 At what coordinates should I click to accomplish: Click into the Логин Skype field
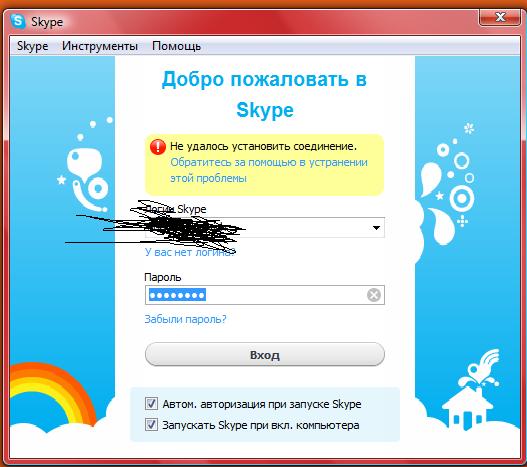click(x=265, y=228)
